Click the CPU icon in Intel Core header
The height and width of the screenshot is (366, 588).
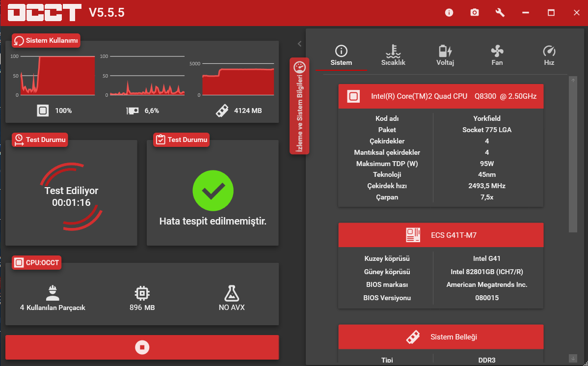coord(353,96)
